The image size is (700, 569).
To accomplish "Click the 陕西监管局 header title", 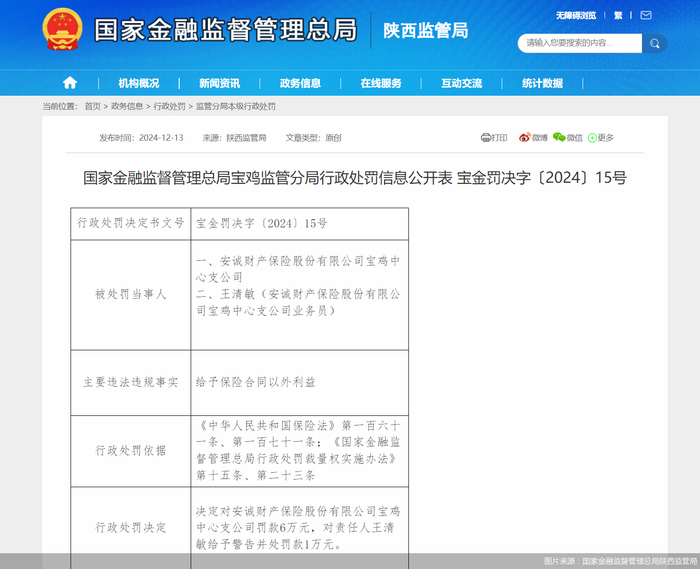I will click(x=426, y=31).
